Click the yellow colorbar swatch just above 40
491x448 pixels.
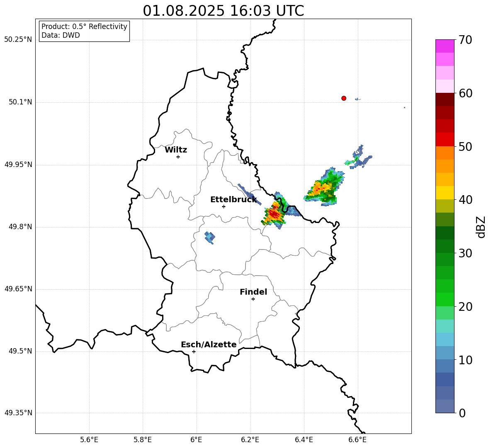click(445, 193)
